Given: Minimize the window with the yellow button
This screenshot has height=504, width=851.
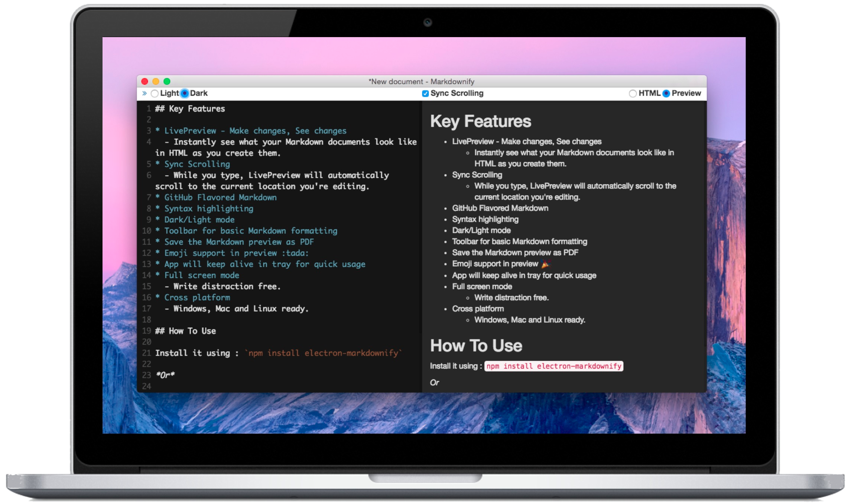Looking at the screenshot, I should click(156, 81).
